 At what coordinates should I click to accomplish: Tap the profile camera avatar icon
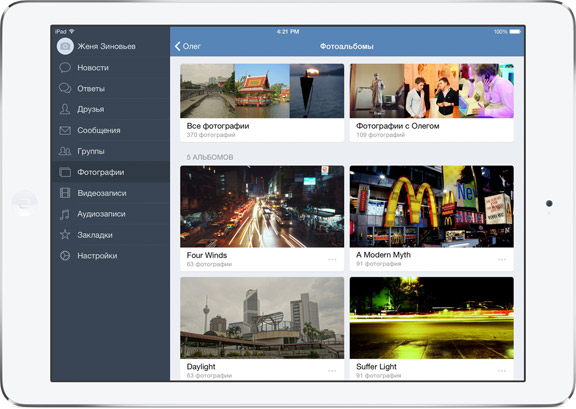tap(65, 46)
